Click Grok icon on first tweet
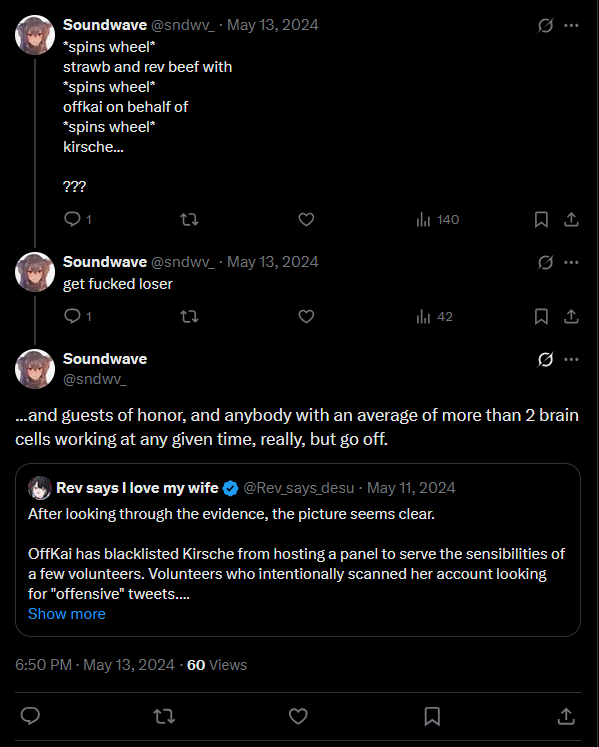The width and height of the screenshot is (599, 747). (545, 25)
